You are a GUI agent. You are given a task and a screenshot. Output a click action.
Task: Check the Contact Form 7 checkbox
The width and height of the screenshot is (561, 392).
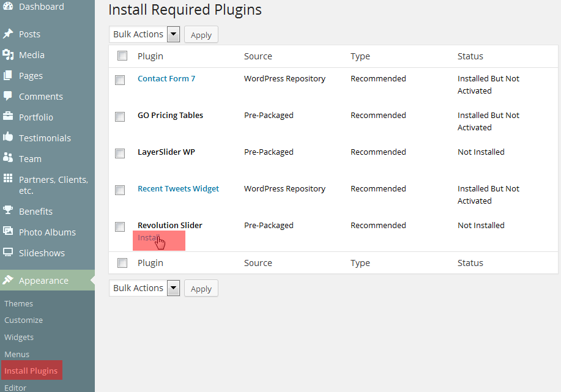120,80
